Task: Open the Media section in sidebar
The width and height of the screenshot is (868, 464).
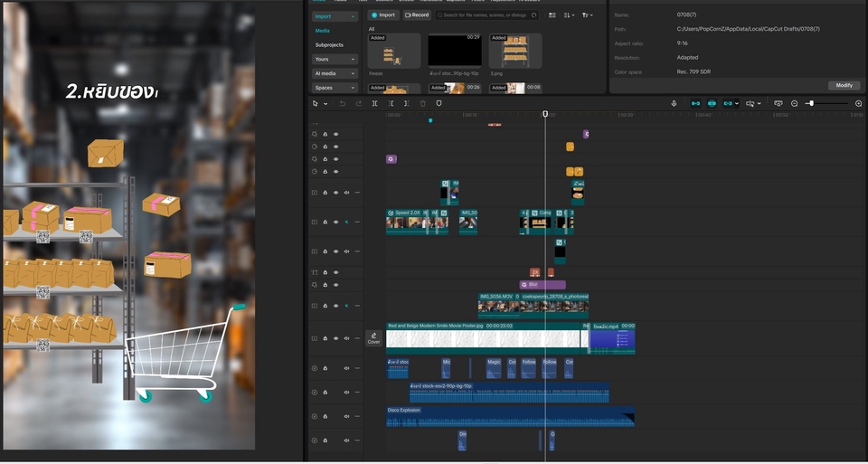Action: [x=323, y=30]
